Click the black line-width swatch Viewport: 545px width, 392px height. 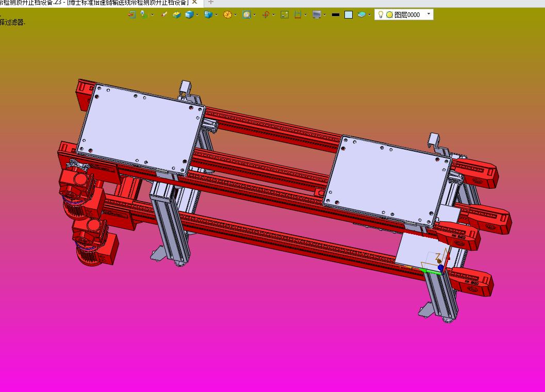tap(336, 14)
